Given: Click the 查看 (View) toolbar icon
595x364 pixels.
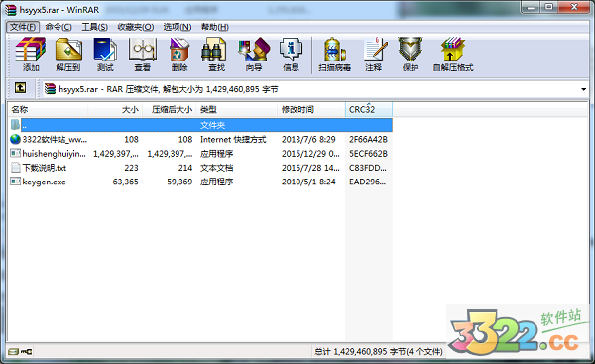Looking at the screenshot, I should click(142, 50).
